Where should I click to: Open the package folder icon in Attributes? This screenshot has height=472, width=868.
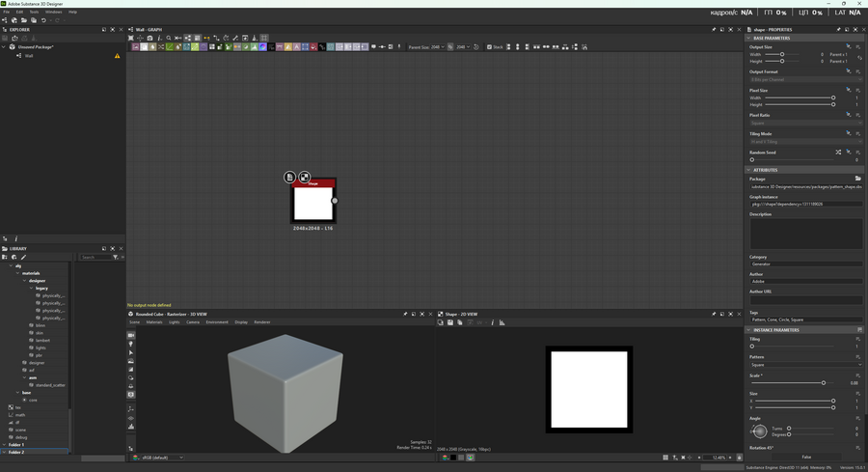click(x=857, y=179)
